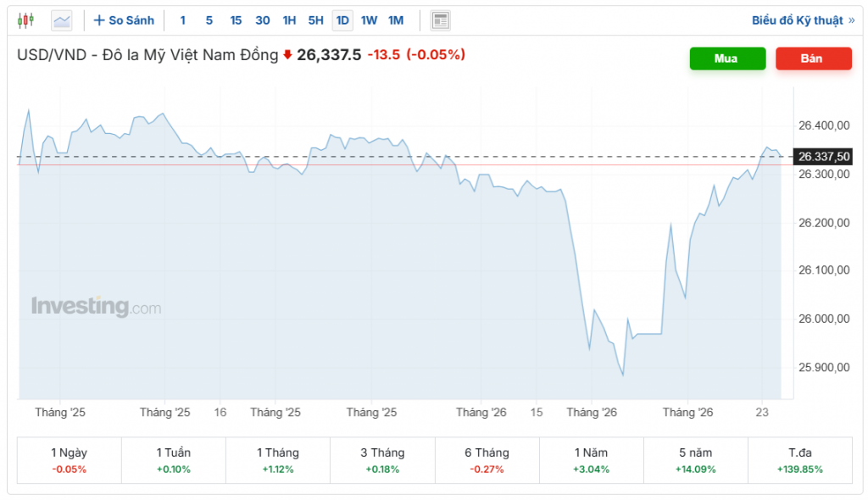Screen dimensions: 868x500
Task: Click the plus So Sánh compare button
Action: pos(124,20)
